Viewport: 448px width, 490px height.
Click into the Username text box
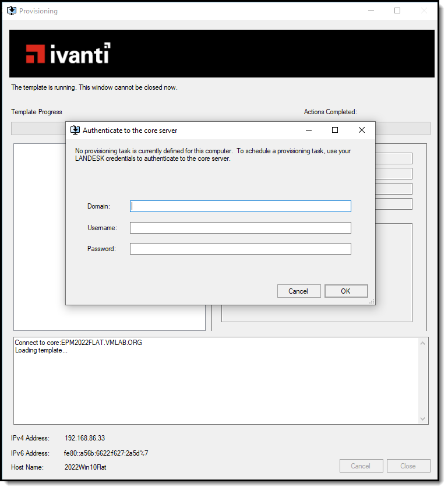pyautogui.click(x=240, y=228)
